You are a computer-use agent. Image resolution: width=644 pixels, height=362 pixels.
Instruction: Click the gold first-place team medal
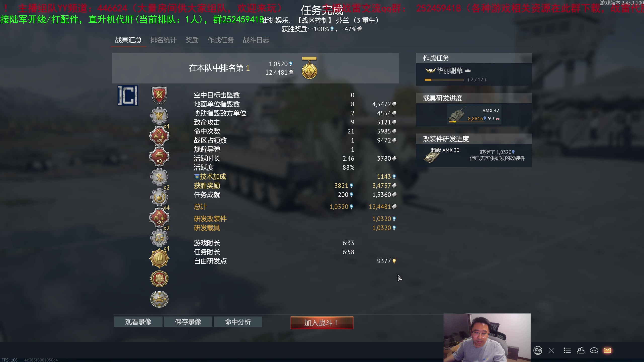309,68
